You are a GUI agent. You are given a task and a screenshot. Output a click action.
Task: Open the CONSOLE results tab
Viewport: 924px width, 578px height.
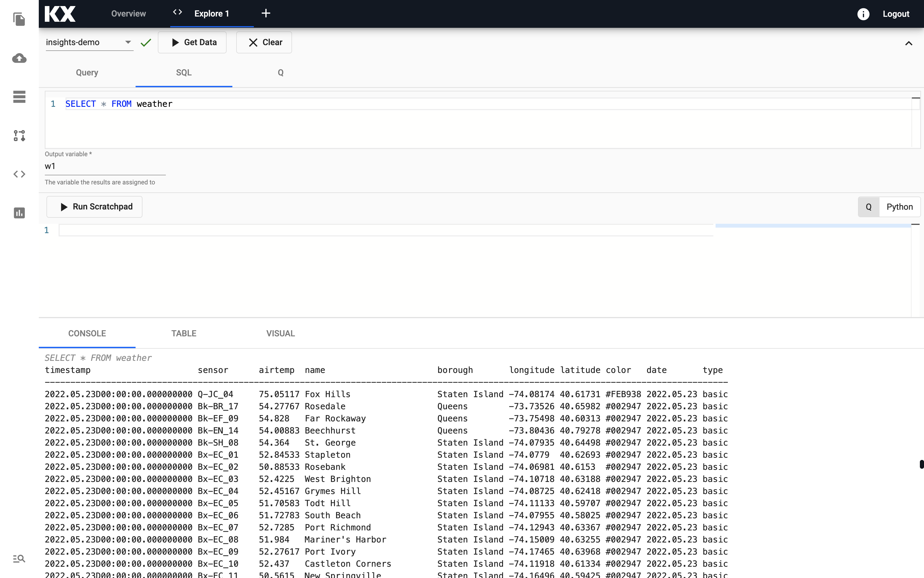(x=87, y=333)
